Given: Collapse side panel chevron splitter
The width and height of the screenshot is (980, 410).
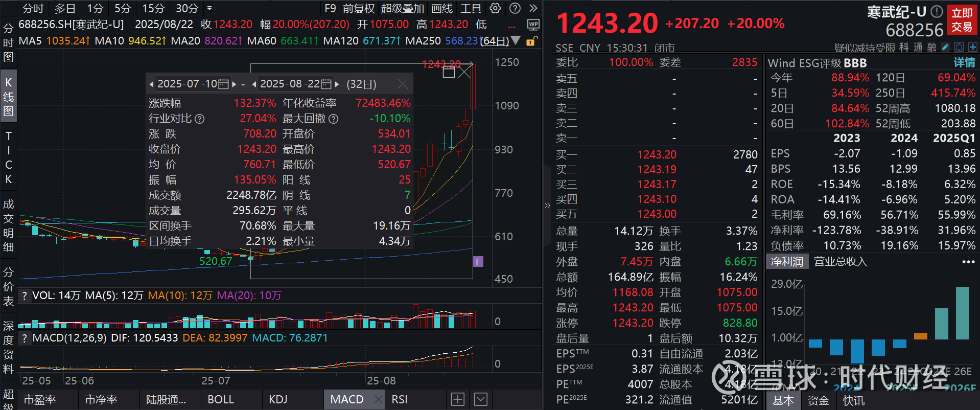Looking at the screenshot, I should coord(547,205).
